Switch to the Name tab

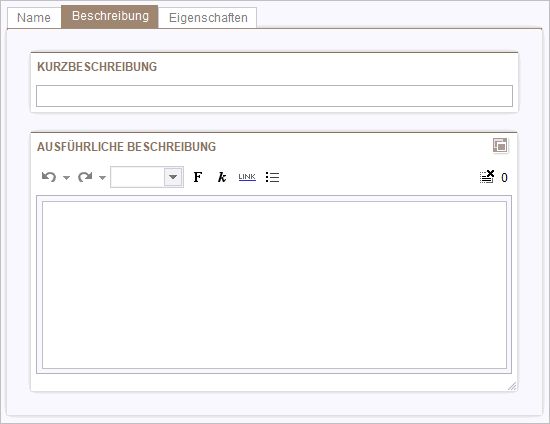click(x=34, y=18)
